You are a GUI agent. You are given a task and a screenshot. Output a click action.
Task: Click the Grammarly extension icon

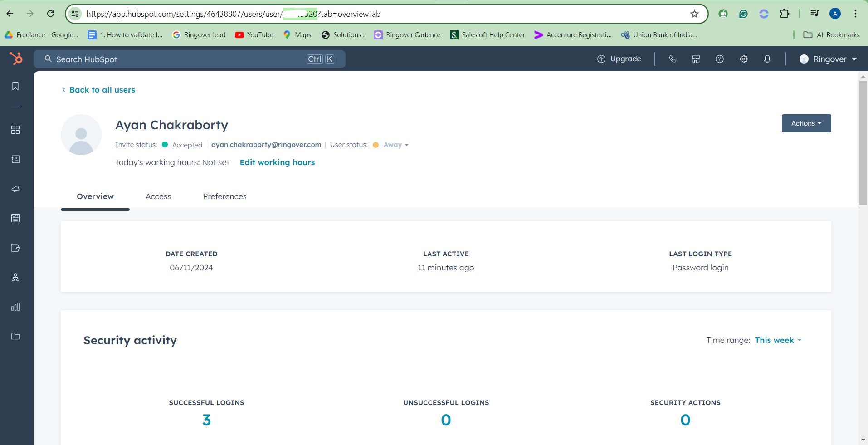[x=743, y=14]
